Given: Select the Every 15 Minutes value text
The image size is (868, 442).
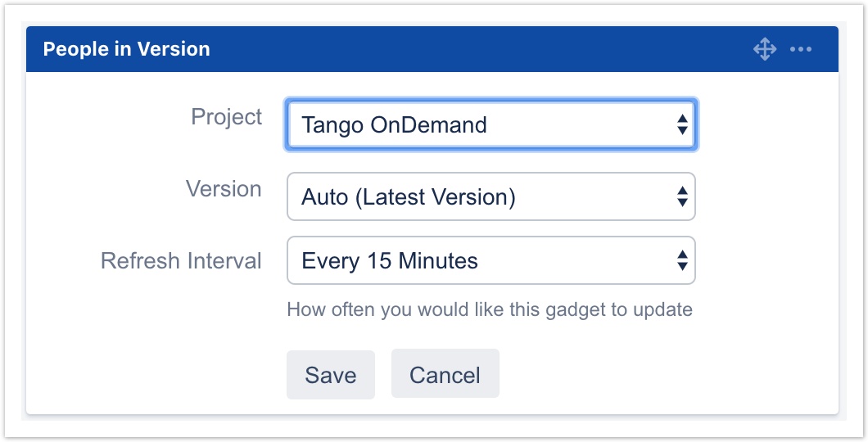Looking at the screenshot, I should click(x=390, y=261).
